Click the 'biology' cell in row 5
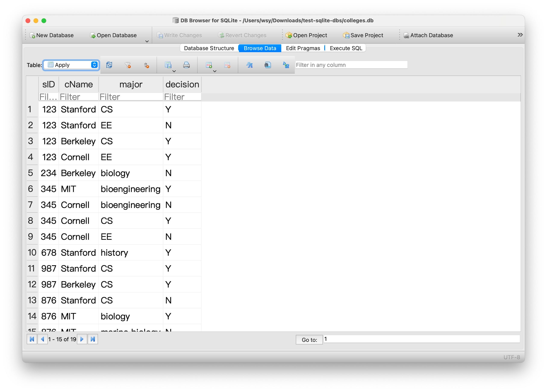 click(131, 173)
